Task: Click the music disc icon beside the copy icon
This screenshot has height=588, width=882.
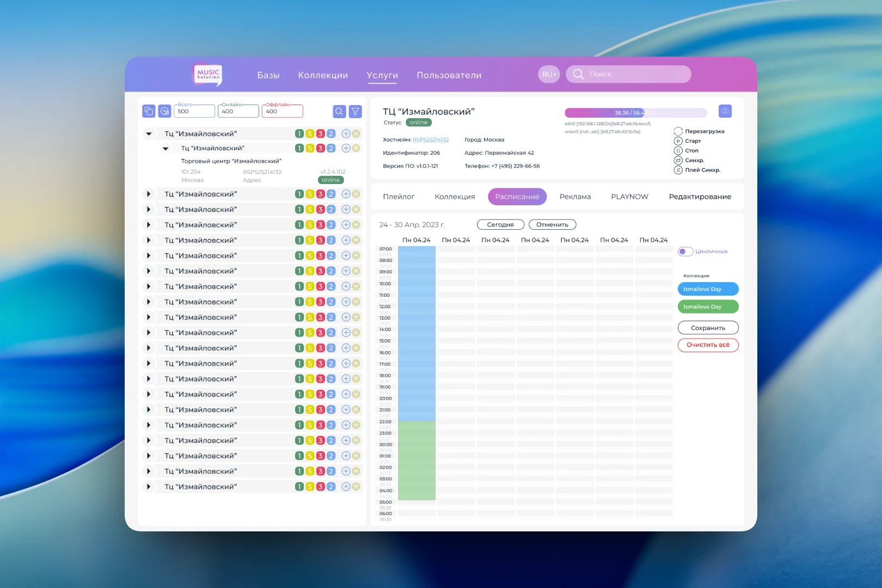Action: (164, 111)
